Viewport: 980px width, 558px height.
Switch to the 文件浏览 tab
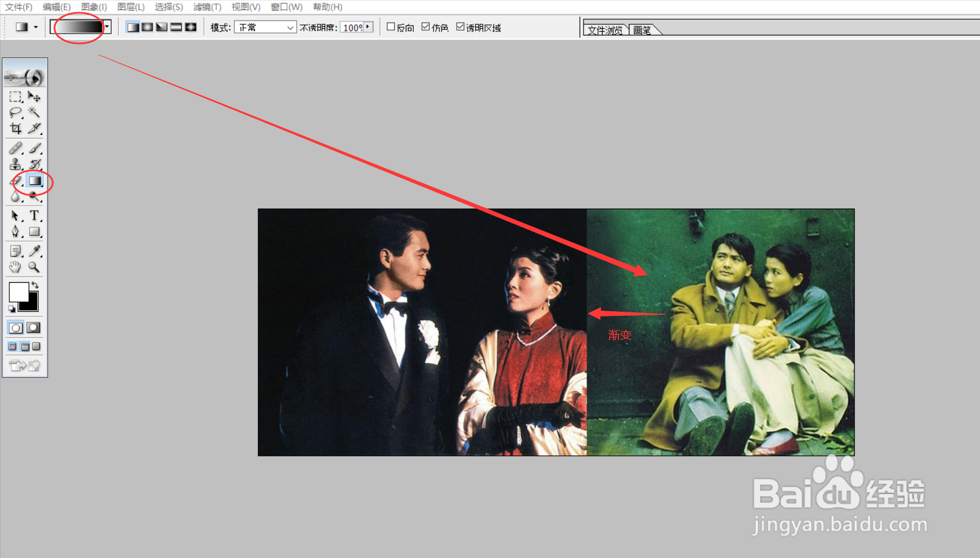point(606,30)
